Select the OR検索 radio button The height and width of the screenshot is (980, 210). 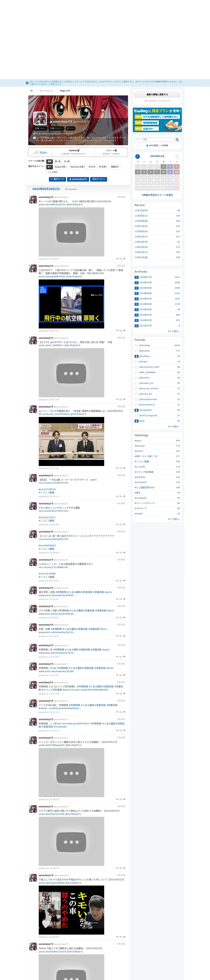click(x=159, y=145)
